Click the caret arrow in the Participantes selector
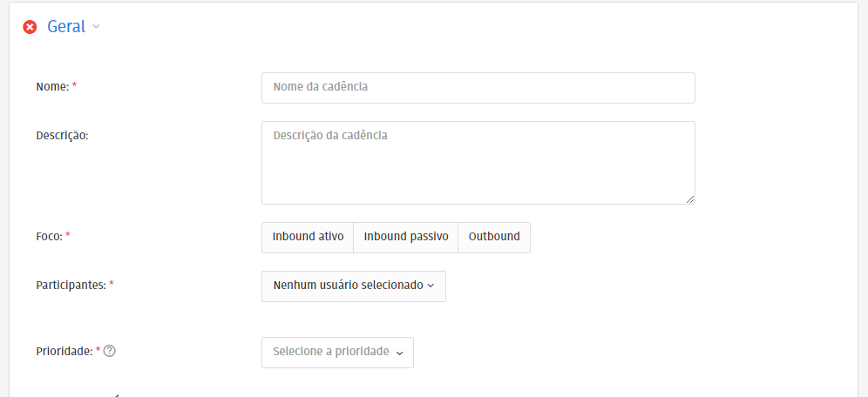This screenshot has height=397, width=868. (x=431, y=286)
